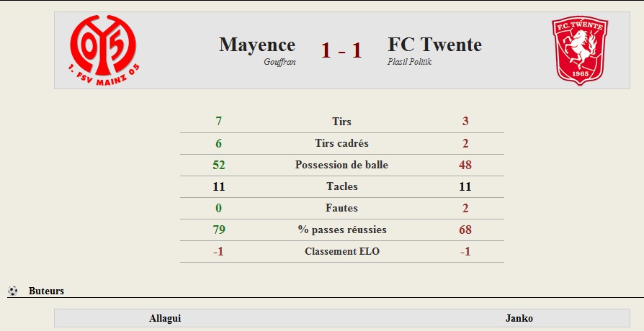
Task: Click the soccer ball icon beside Buteurs
Action: pyautogui.click(x=13, y=291)
